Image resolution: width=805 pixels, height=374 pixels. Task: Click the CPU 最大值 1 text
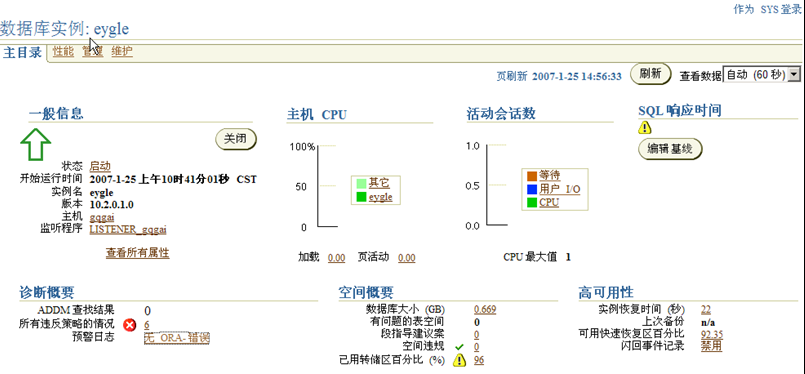538,257
